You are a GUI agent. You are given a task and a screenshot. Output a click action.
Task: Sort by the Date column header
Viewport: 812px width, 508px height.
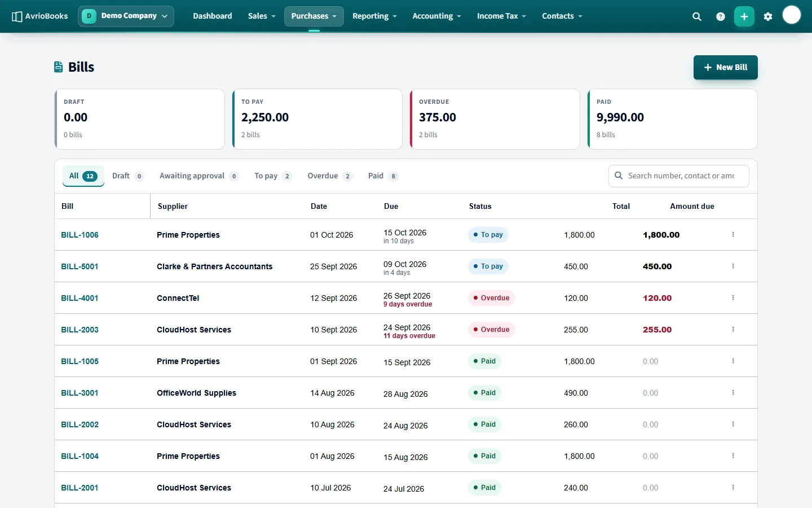[x=319, y=206]
